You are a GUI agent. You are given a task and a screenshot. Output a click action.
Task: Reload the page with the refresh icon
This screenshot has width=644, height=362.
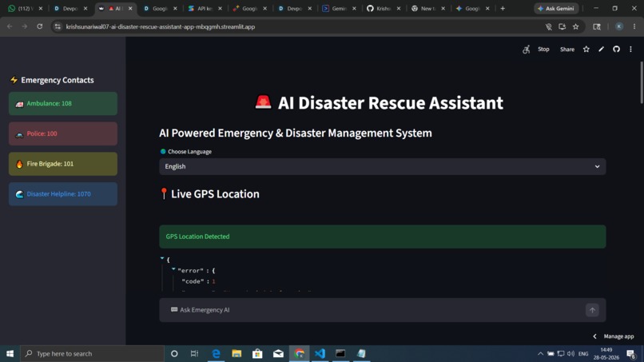point(39,26)
